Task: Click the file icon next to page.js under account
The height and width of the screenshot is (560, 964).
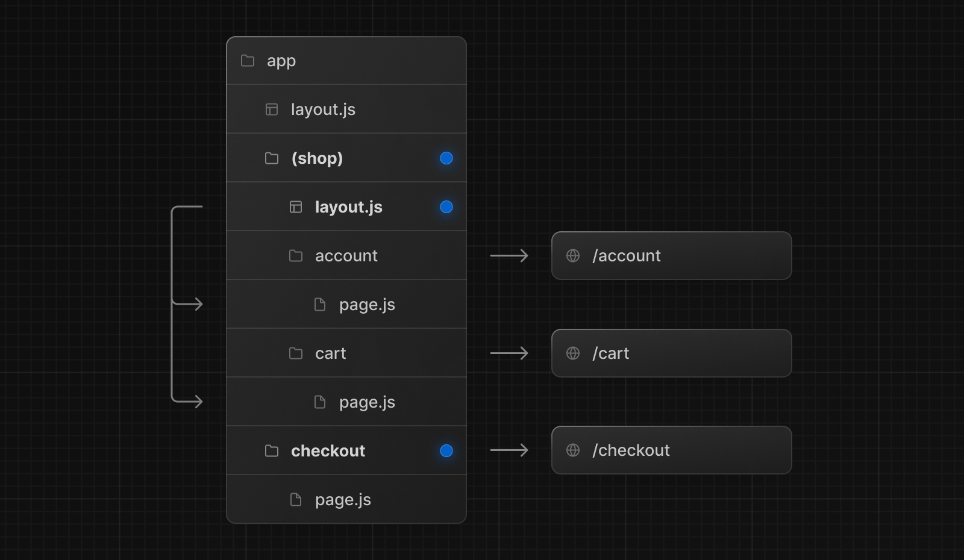Action: click(x=319, y=304)
